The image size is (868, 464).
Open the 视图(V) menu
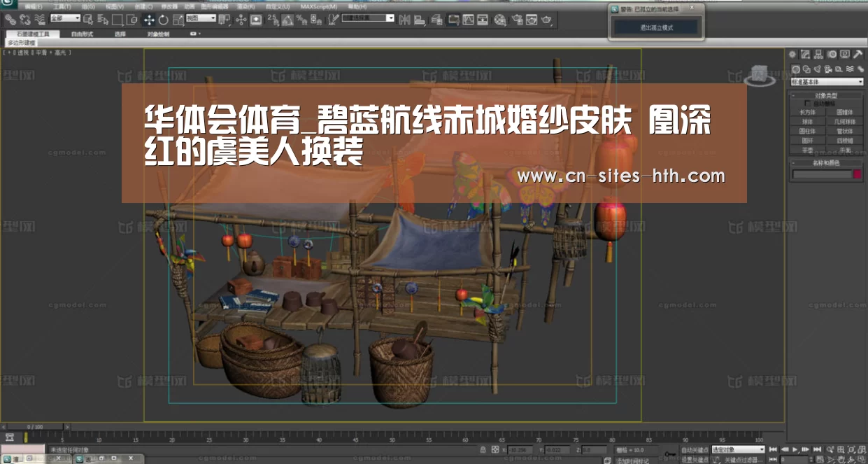(x=115, y=6)
